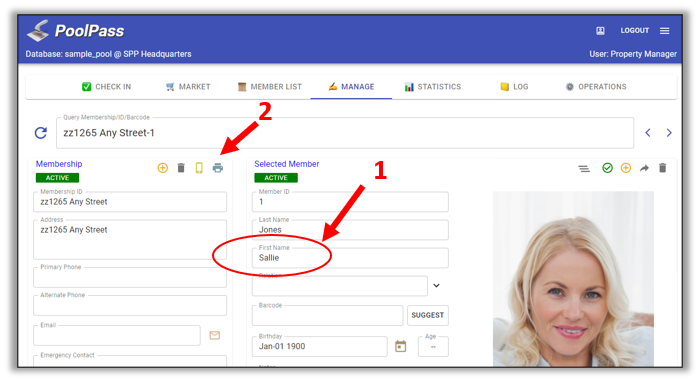Delete selected member with trash icon
This screenshot has height=380, width=698.
[662, 168]
